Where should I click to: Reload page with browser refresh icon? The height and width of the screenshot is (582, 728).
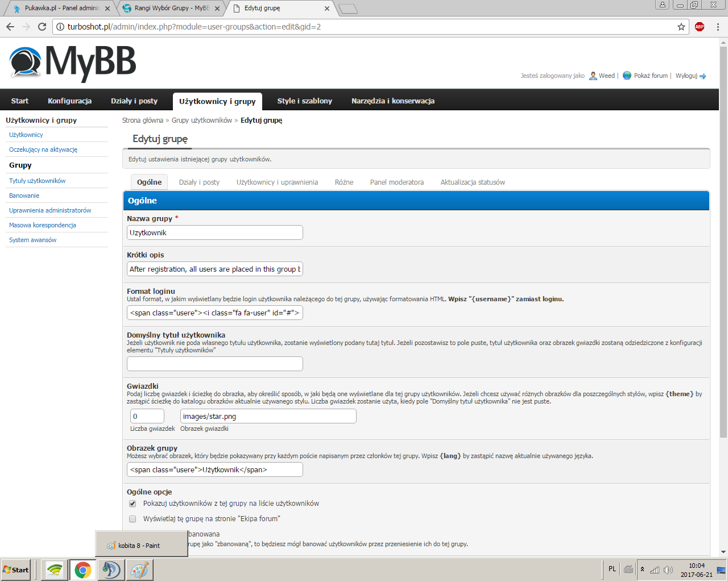pyautogui.click(x=42, y=27)
